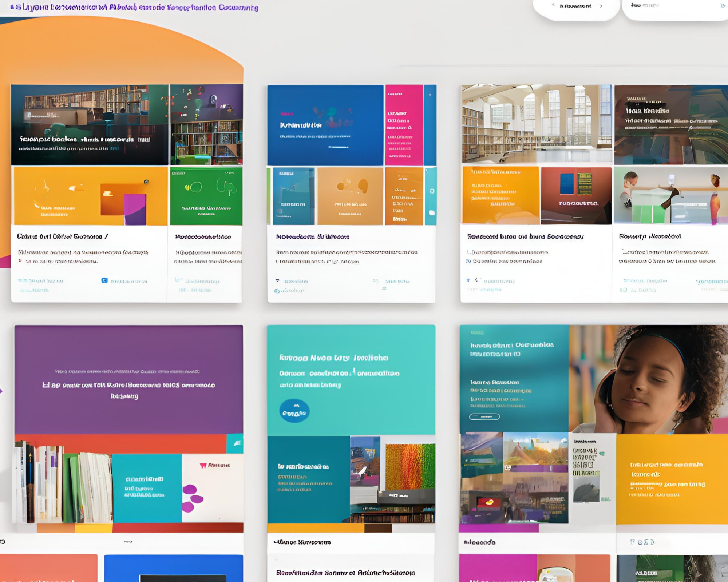Open the purple page title at top left
The width and height of the screenshot is (728, 582).
135,7
